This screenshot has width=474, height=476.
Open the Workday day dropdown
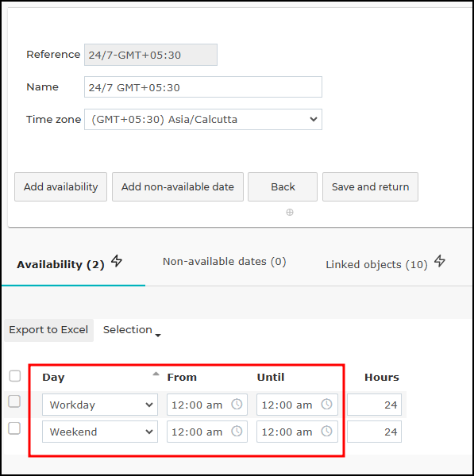(100, 405)
